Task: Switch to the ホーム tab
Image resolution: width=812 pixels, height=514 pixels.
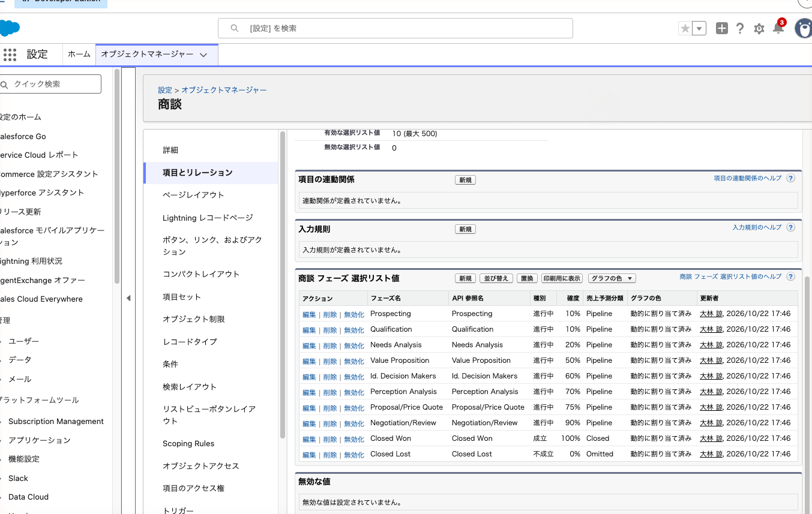Action: [79, 54]
